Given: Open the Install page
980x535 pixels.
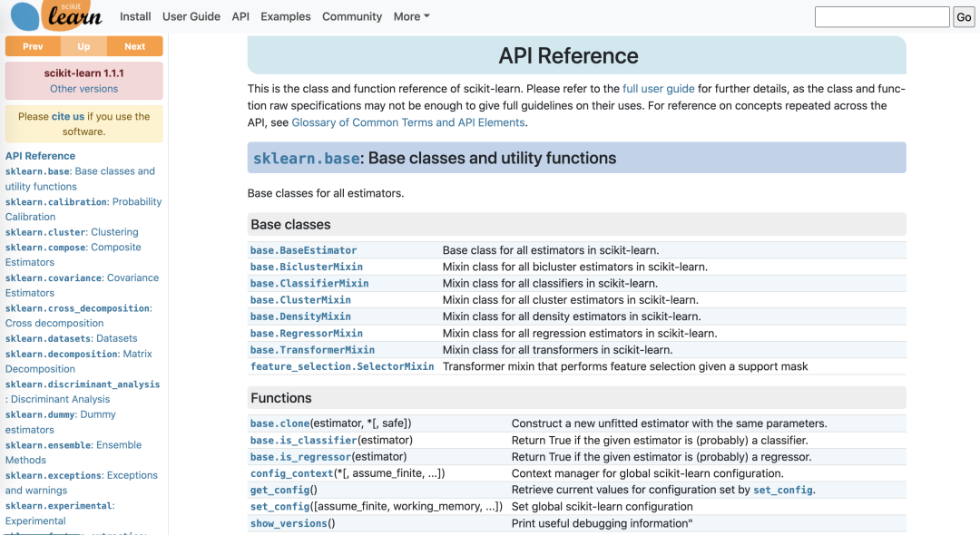Looking at the screenshot, I should (x=135, y=16).
